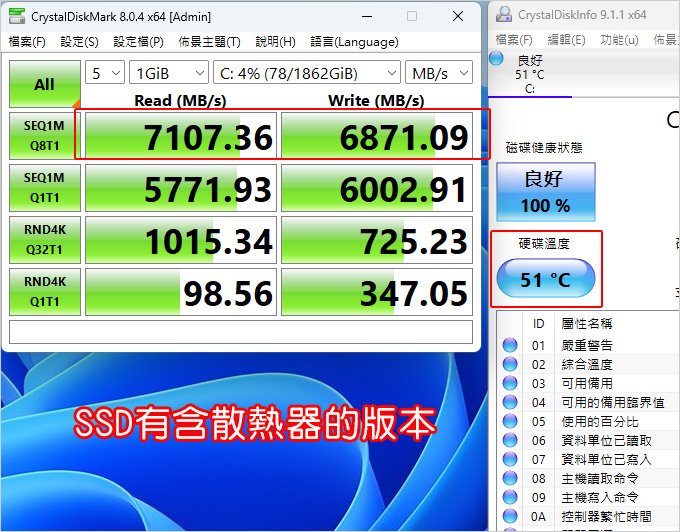Click the CrystalDiskMark app icon in title bar

click(x=17, y=16)
